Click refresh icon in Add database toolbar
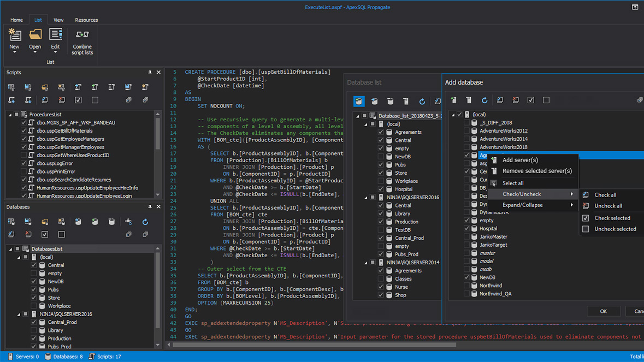 484,100
